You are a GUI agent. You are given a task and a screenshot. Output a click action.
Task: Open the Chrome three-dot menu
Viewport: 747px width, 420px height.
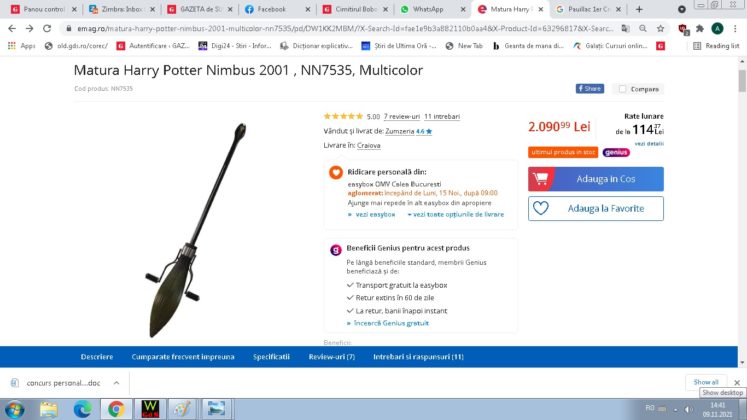click(737, 29)
